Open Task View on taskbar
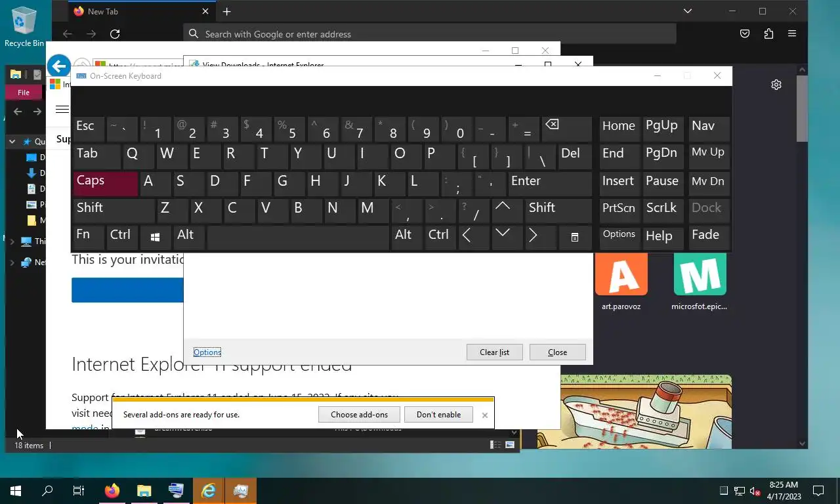 pos(79,490)
